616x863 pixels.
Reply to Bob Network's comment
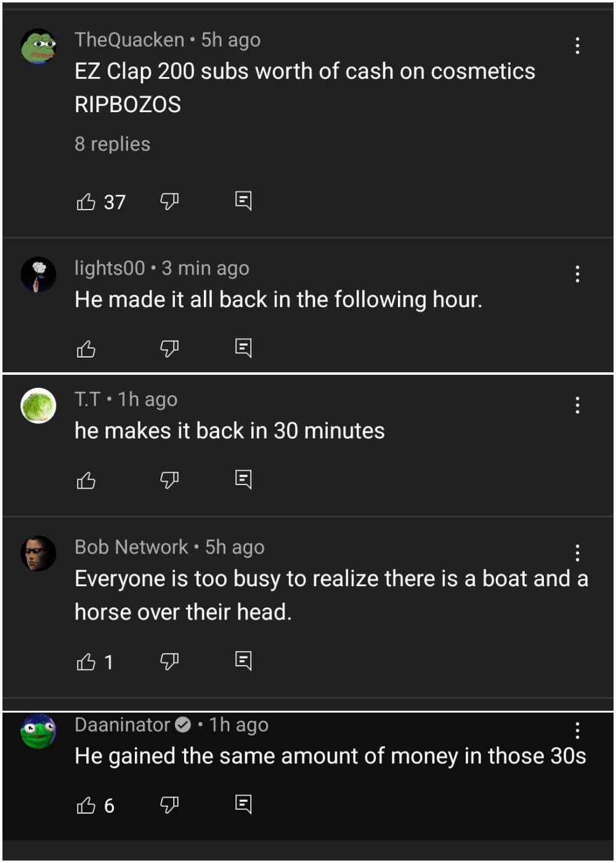point(243,661)
